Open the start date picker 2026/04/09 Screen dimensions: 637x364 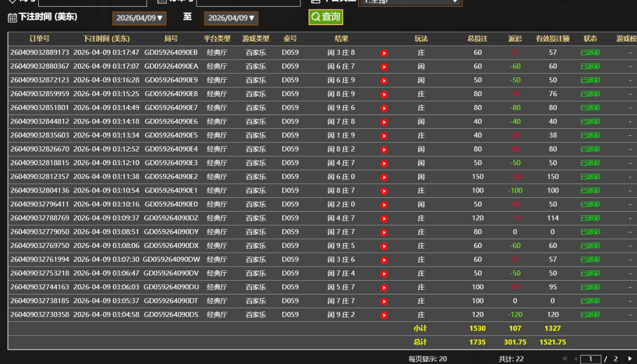(139, 18)
